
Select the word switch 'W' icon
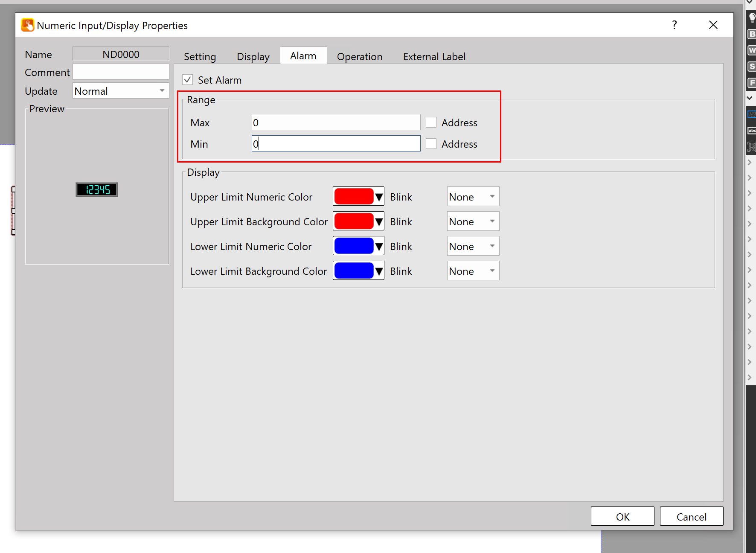point(752,50)
